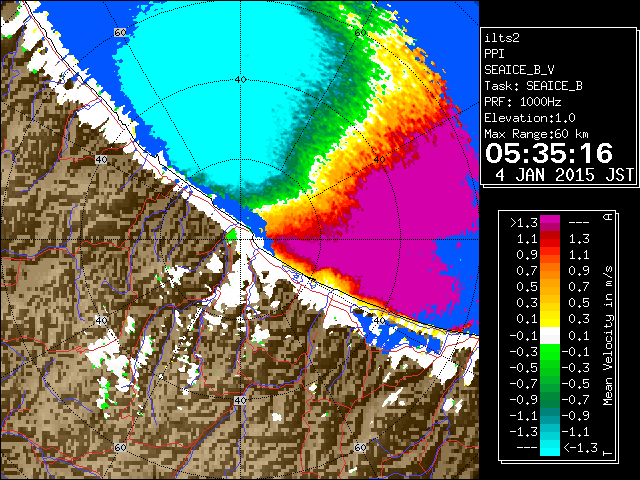Screen dimensions: 640x480
Task: Click the 'A' marker at the legend top
Action: (608, 217)
